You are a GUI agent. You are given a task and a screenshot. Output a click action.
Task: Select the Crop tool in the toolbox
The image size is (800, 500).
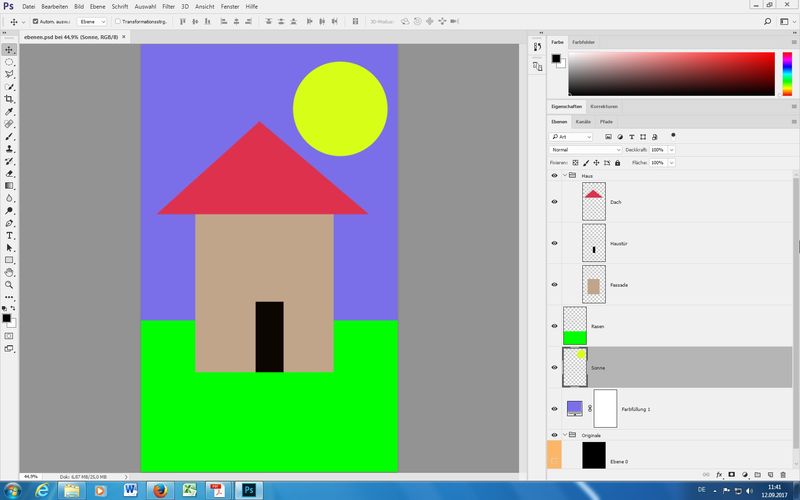point(9,99)
